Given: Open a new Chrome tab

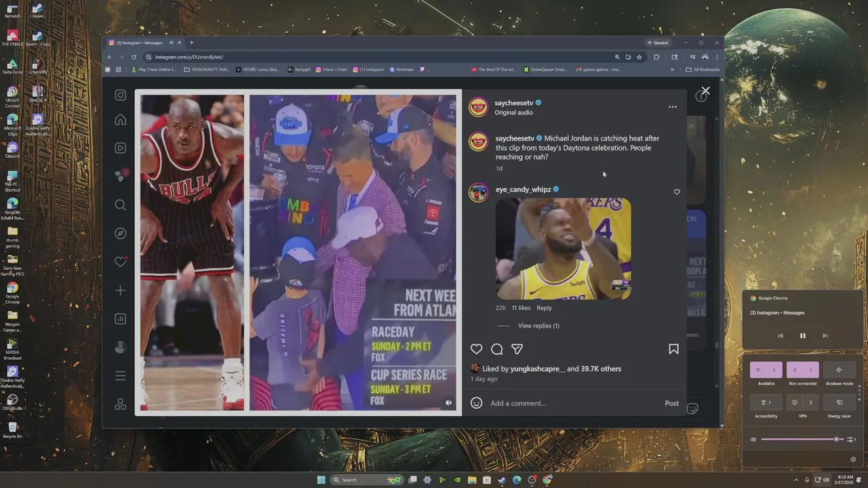Looking at the screenshot, I should pyautogui.click(x=191, y=43).
